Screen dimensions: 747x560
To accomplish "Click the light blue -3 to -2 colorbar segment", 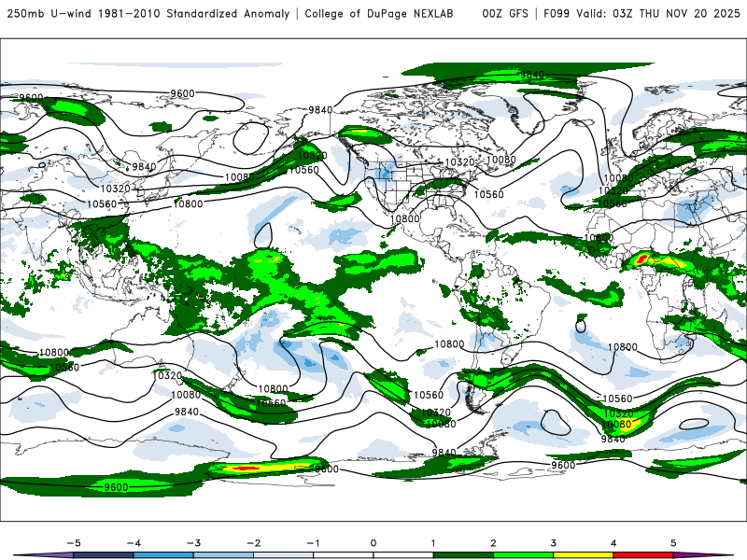I will pos(223,555).
